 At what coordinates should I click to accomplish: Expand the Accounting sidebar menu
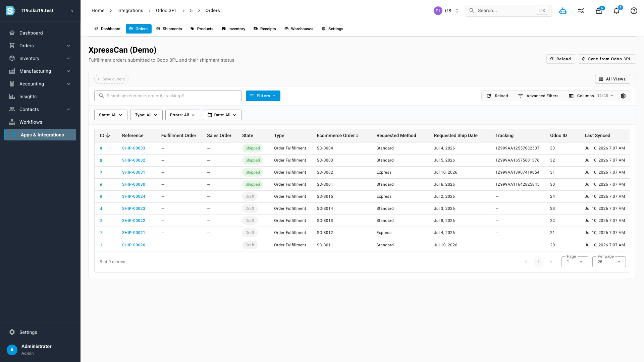68,84
